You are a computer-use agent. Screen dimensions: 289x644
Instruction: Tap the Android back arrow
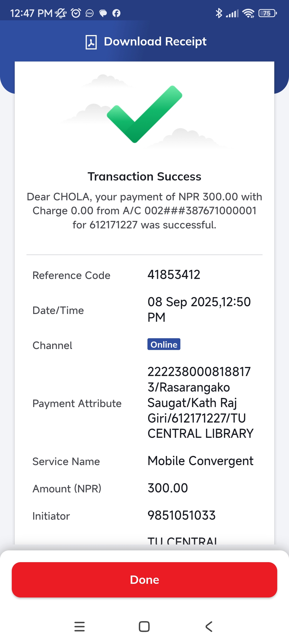[209, 626]
